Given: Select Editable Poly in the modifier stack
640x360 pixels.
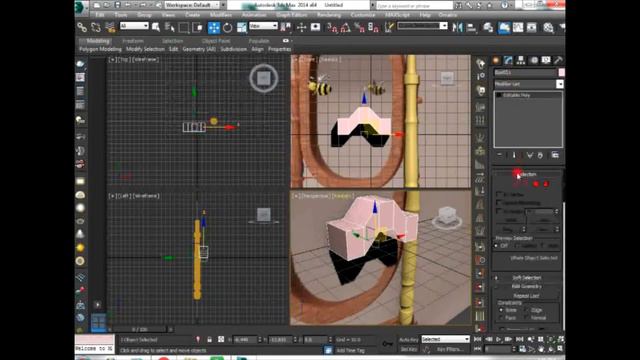Looking at the screenshot, I should pos(517,95).
